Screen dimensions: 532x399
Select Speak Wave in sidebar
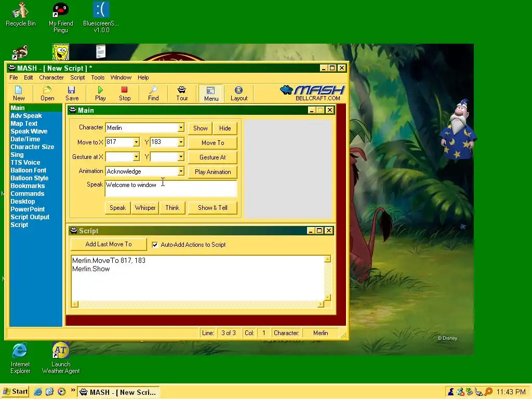point(29,131)
